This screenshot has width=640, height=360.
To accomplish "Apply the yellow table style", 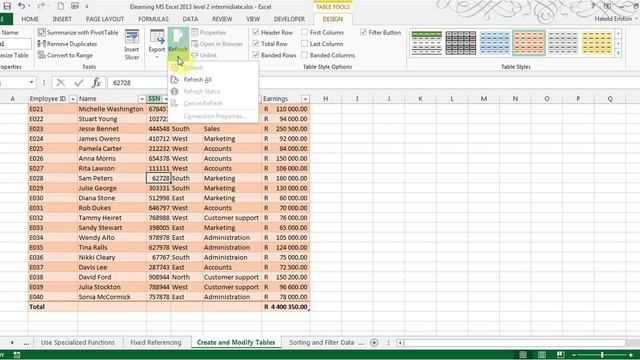I will (x=597, y=42).
